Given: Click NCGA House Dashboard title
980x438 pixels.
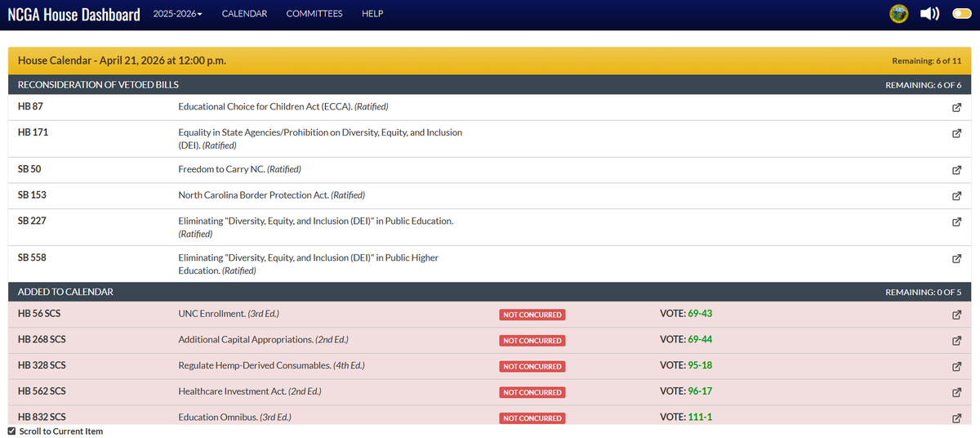Looking at the screenshot, I should point(73,15).
